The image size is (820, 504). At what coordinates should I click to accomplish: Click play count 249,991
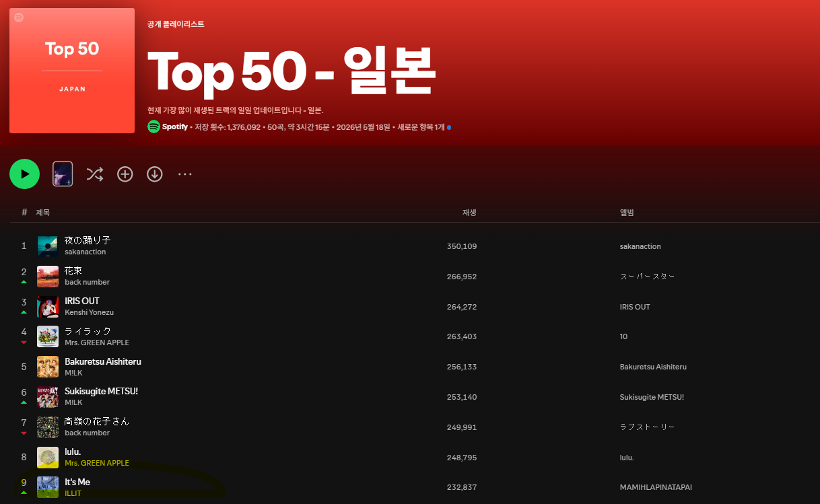[462, 427]
